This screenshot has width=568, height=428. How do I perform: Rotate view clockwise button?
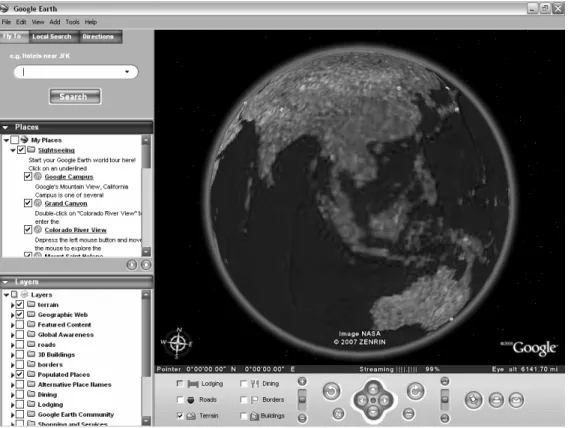tap(415, 391)
